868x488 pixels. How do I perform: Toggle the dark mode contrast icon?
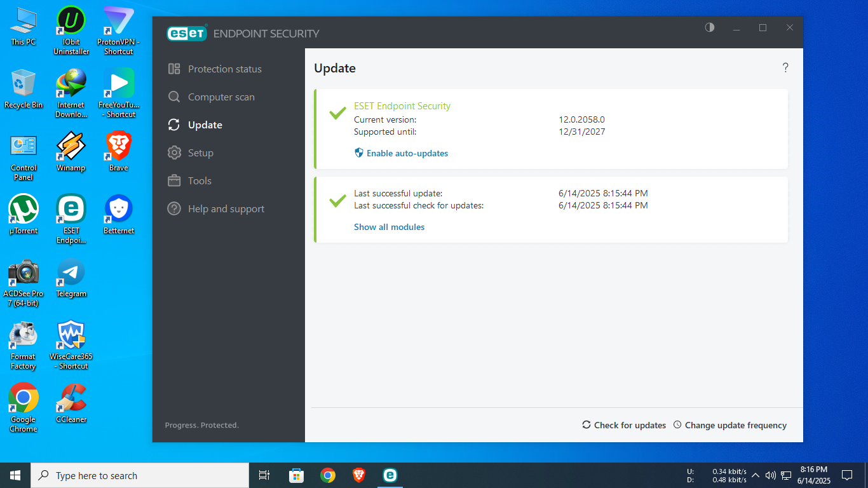(x=710, y=27)
